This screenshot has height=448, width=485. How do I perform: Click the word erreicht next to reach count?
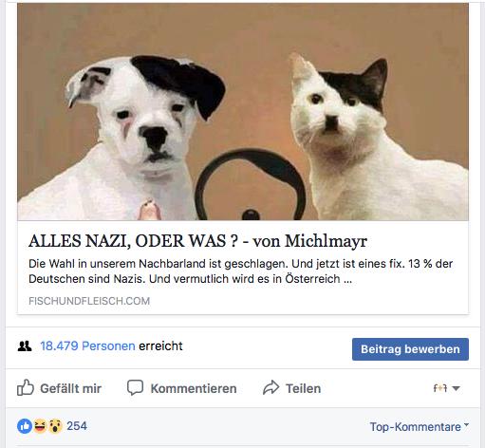pos(160,346)
